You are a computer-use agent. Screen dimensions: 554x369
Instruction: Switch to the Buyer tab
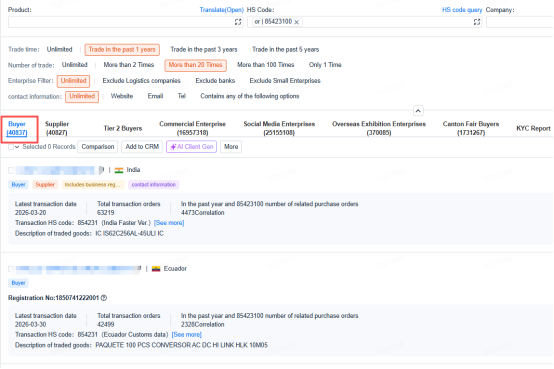click(x=17, y=128)
